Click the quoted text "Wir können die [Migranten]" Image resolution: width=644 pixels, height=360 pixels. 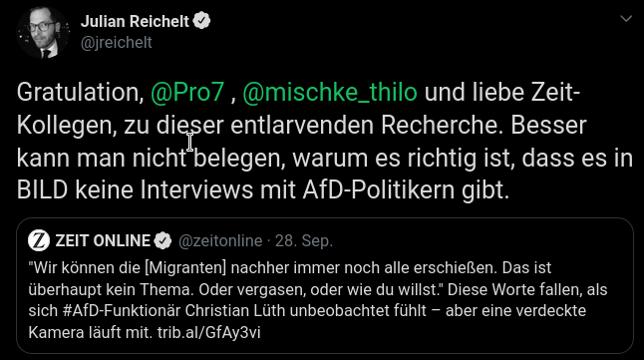point(128,268)
